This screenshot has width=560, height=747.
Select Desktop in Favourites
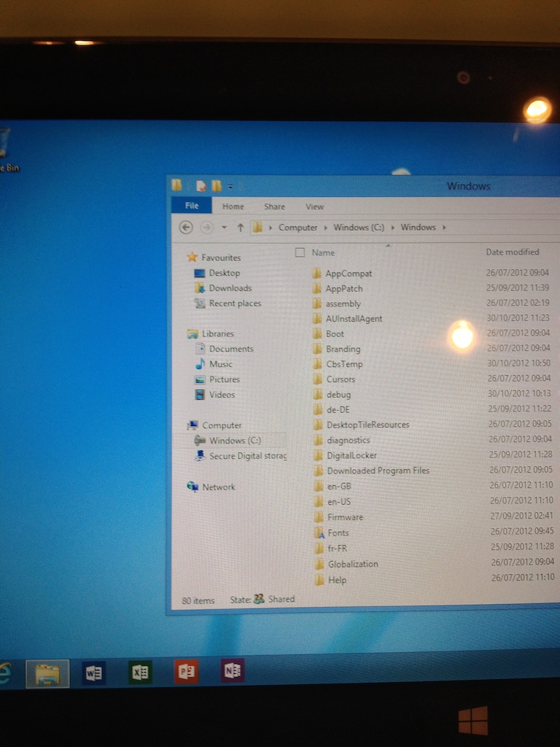point(225,273)
